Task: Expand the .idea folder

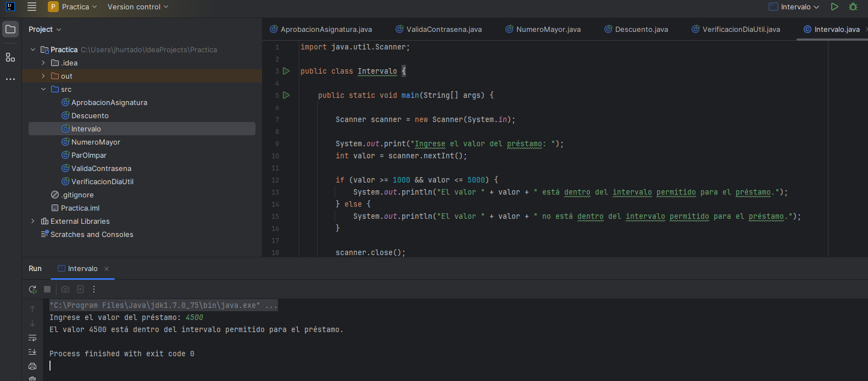Action: click(x=43, y=63)
